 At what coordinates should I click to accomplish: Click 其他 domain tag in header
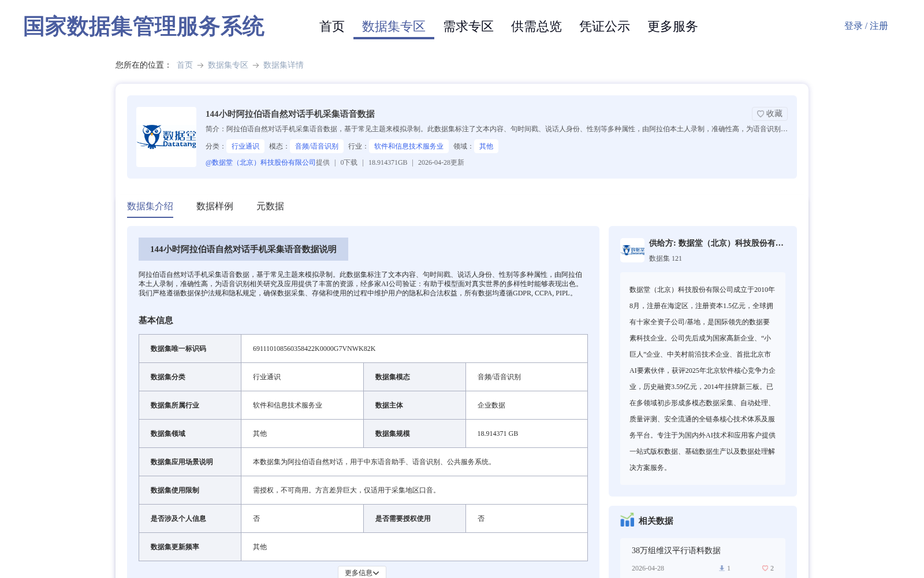486,146
